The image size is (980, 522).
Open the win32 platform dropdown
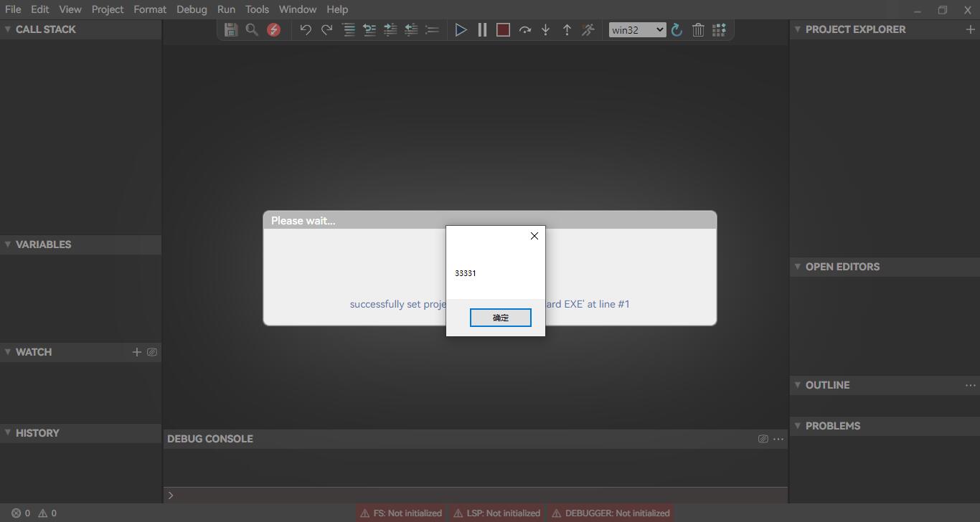[636, 29]
